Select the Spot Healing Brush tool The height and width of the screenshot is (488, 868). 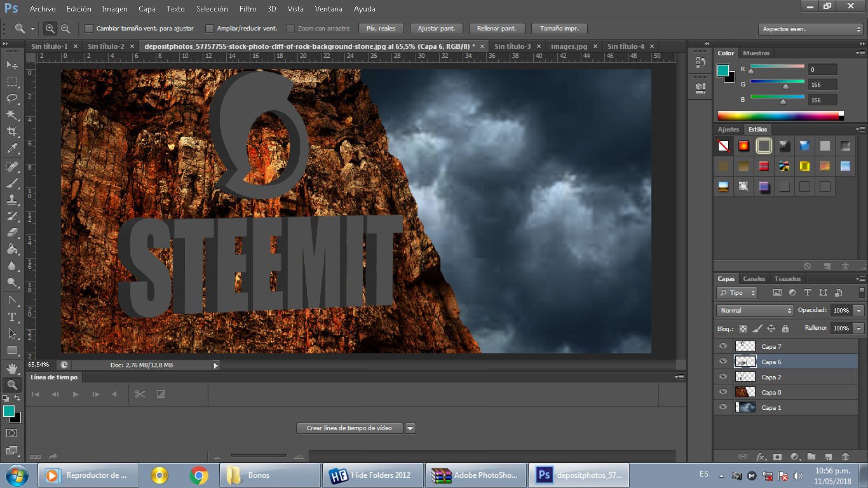click(12, 166)
